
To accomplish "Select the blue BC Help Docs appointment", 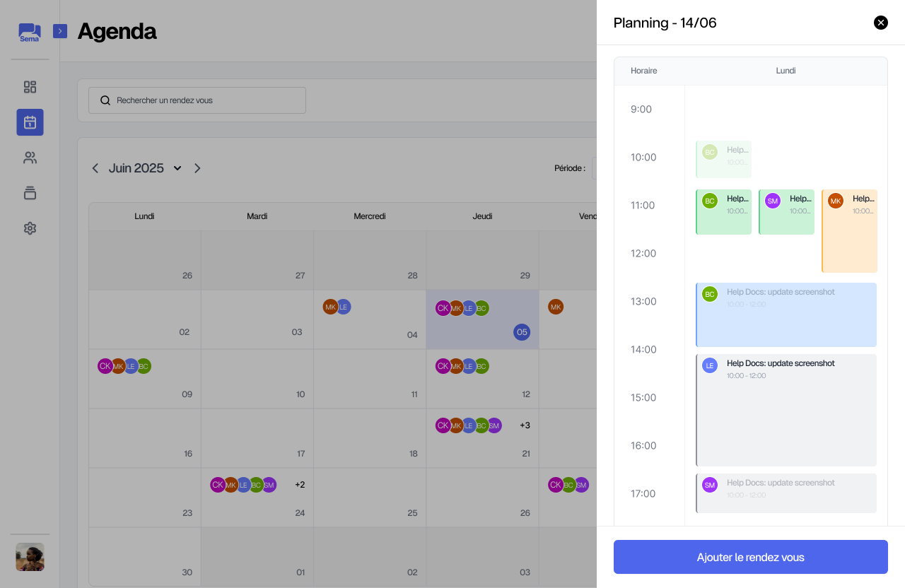I will point(786,314).
